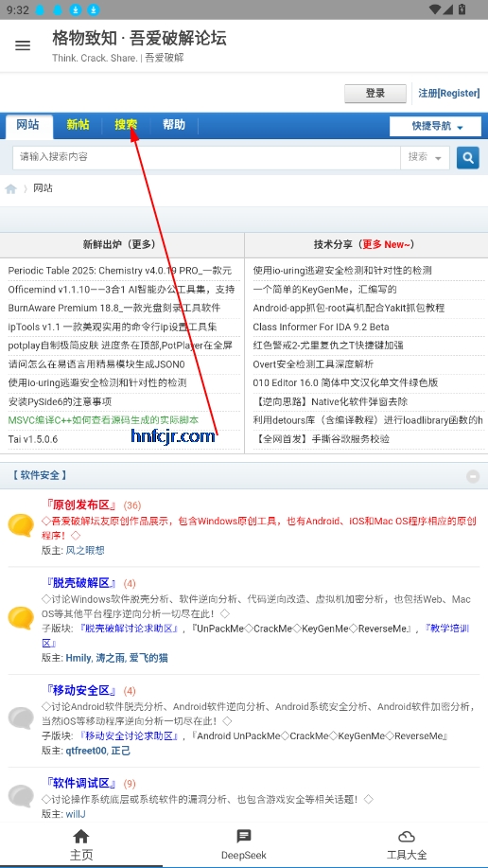Expand the 快捷导航 dropdown
The width and height of the screenshot is (488, 868).
point(435,126)
